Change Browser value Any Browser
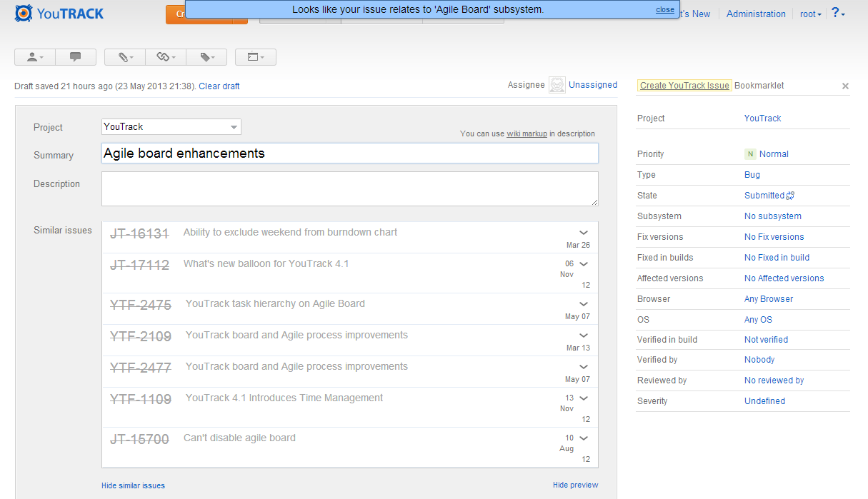Viewport: 868px width, 499px height. pyautogui.click(x=769, y=299)
